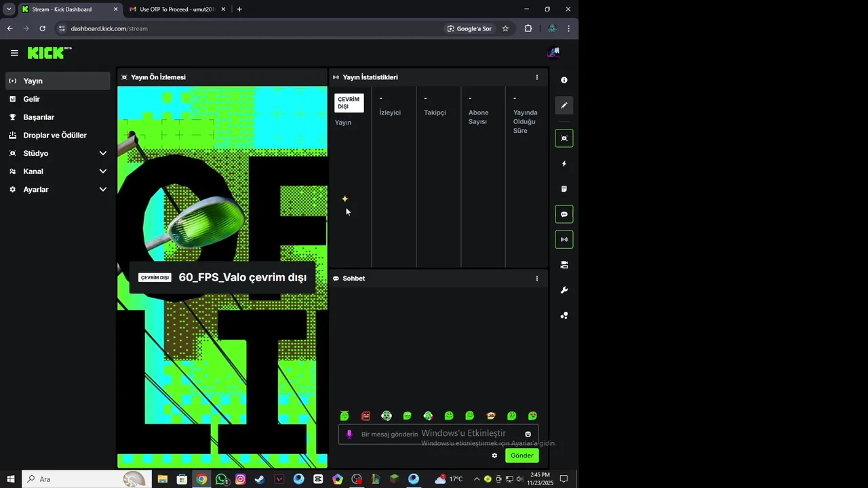Click the stream preview offline thumbnail

[222, 277]
